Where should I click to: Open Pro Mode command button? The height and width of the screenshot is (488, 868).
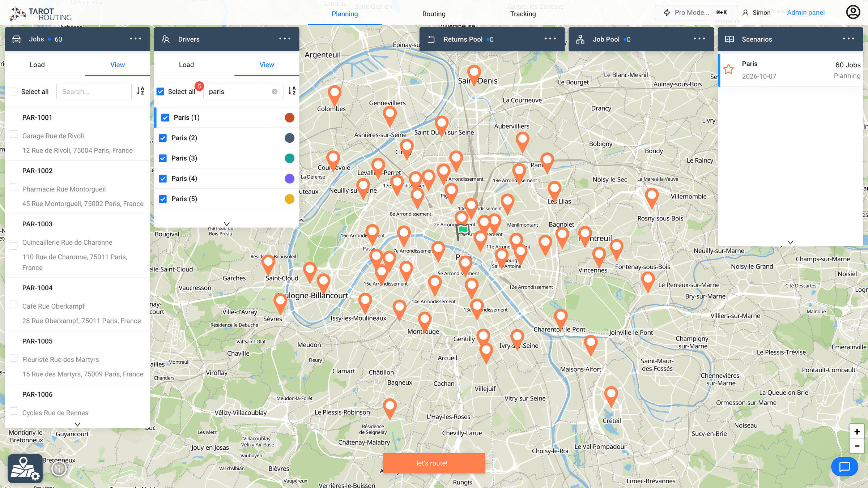pyautogui.click(x=696, y=12)
